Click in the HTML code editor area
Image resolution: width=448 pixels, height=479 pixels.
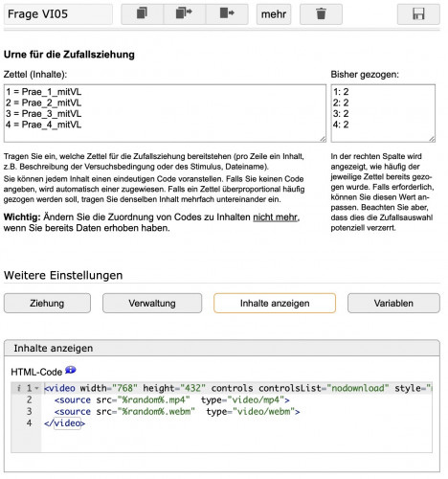pyautogui.click(x=222, y=418)
